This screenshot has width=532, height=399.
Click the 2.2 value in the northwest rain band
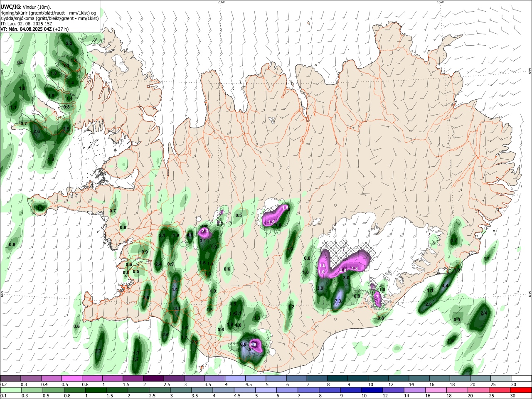pos(69,43)
